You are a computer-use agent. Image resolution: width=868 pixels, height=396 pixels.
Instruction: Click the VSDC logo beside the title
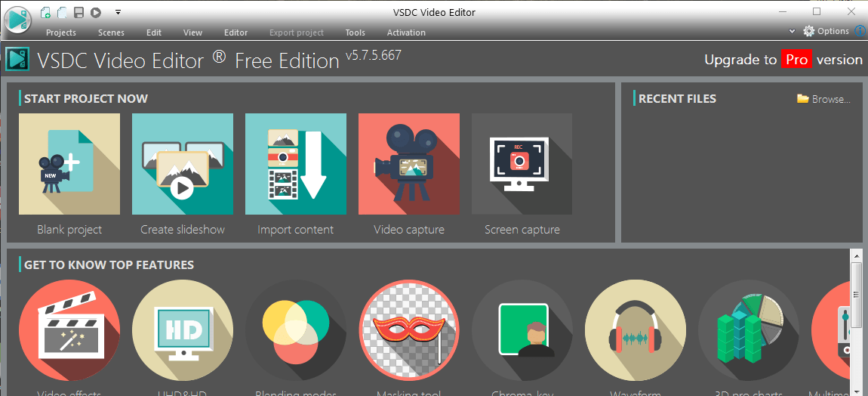tap(18, 60)
